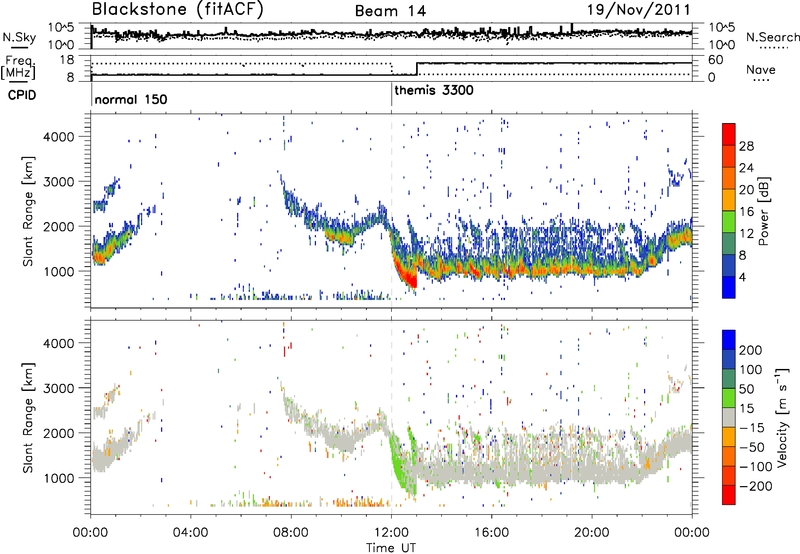
Task: Click the '18' frequency axis value
Action: pyautogui.click(x=66, y=60)
